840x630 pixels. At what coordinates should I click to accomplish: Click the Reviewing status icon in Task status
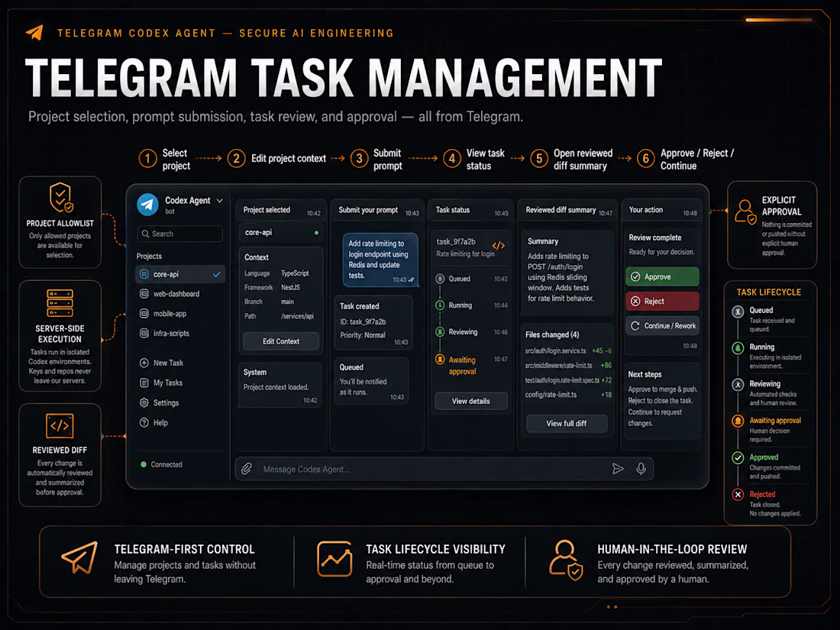[440, 331]
